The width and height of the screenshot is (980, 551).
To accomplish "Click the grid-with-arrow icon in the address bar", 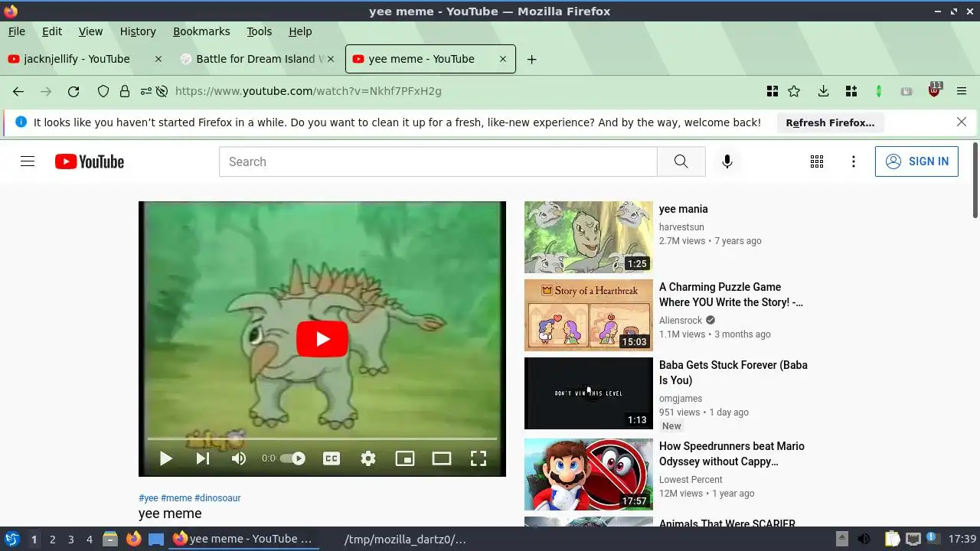I will click(x=773, y=91).
